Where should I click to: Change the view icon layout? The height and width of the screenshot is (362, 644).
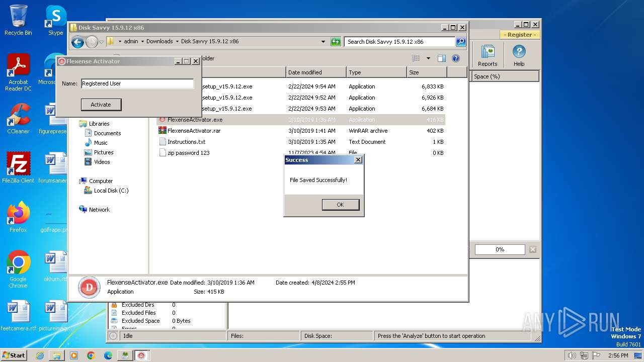pyautogui.click(x=416, y=58)
